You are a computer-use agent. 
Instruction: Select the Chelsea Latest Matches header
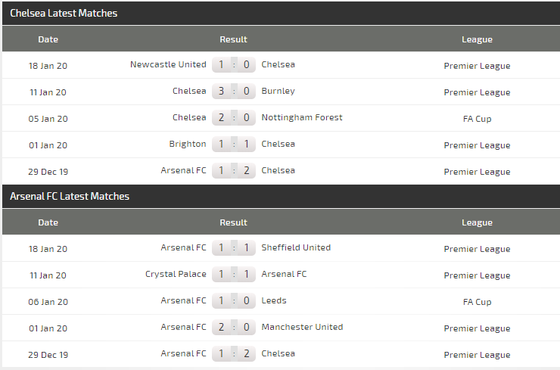(x=64, y=13)
